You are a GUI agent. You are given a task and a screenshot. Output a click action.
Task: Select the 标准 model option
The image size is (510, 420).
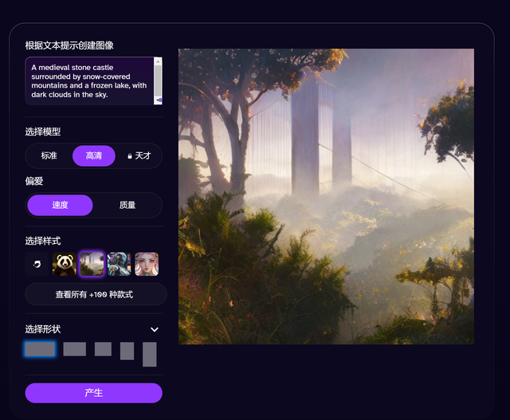49,155
